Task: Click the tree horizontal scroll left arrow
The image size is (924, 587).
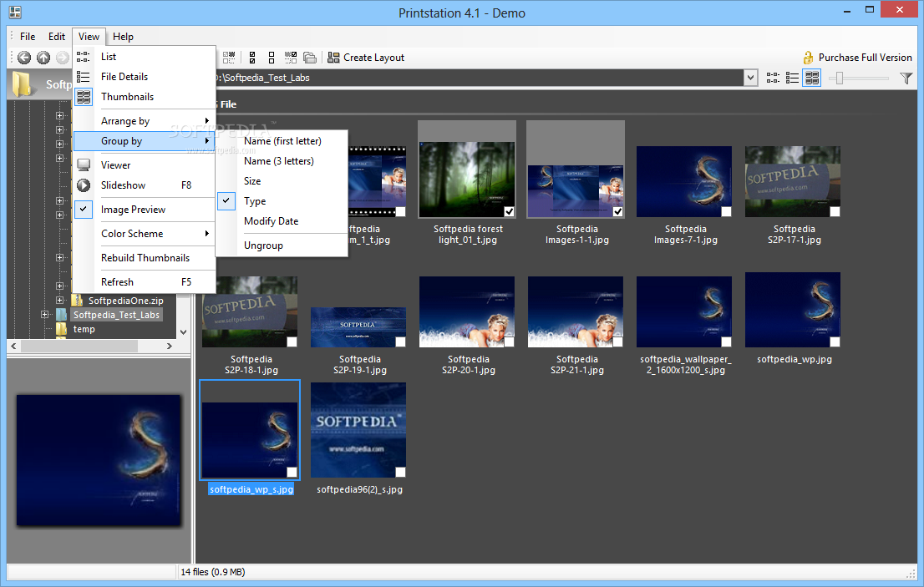Action: [14, 347]
